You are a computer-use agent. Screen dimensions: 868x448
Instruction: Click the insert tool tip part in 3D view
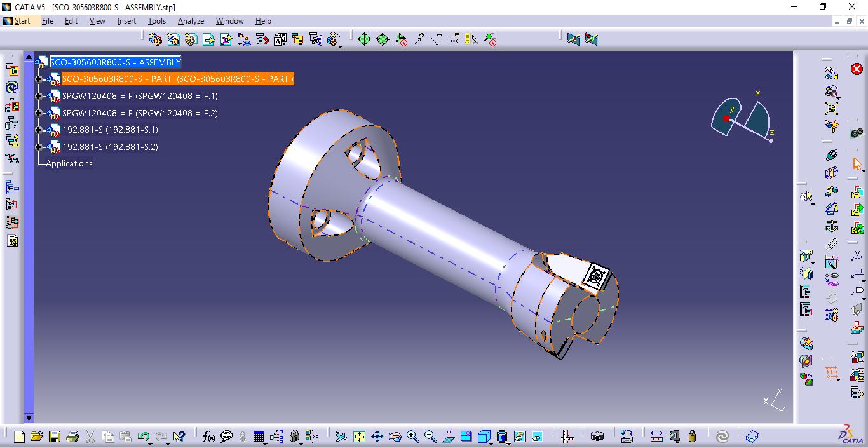596,277
